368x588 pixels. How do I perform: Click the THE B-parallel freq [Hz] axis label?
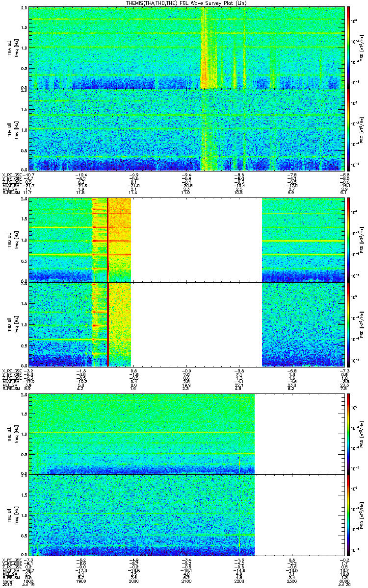pos(16,514)
